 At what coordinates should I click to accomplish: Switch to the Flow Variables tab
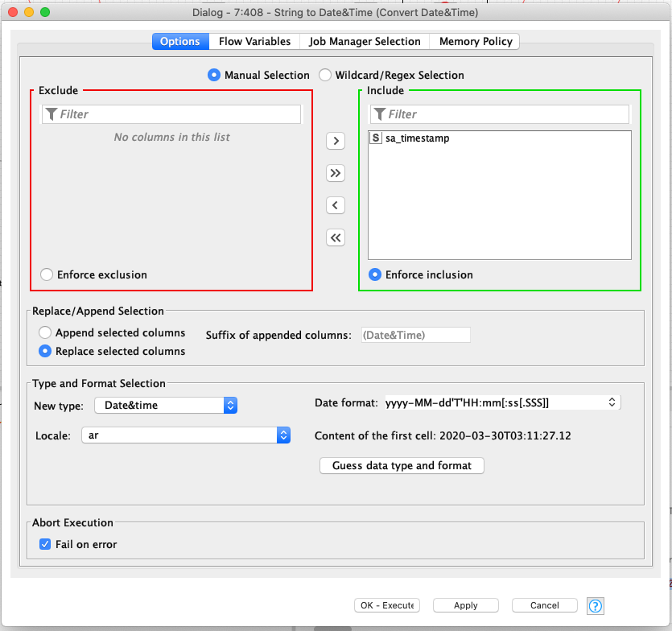254,41
